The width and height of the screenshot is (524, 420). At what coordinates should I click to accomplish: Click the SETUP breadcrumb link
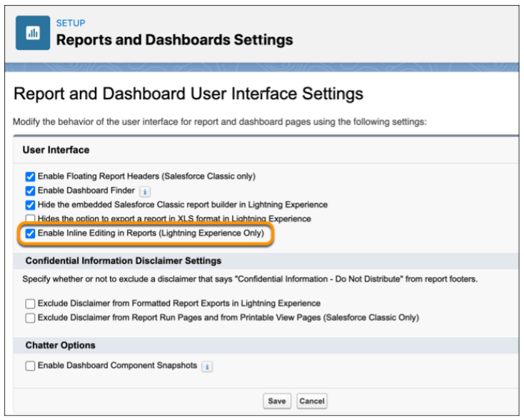click(71, 23)
